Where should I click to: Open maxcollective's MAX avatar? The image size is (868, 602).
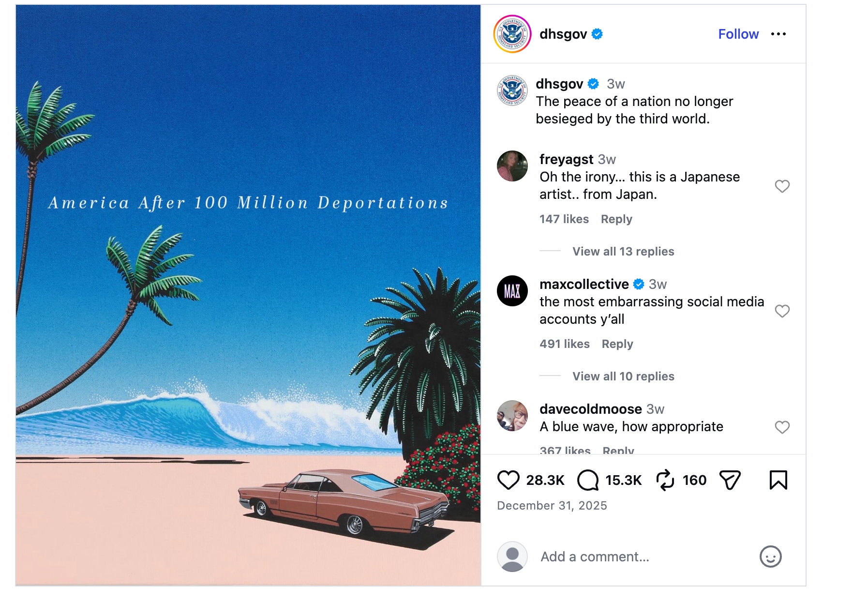coord(512,291)
